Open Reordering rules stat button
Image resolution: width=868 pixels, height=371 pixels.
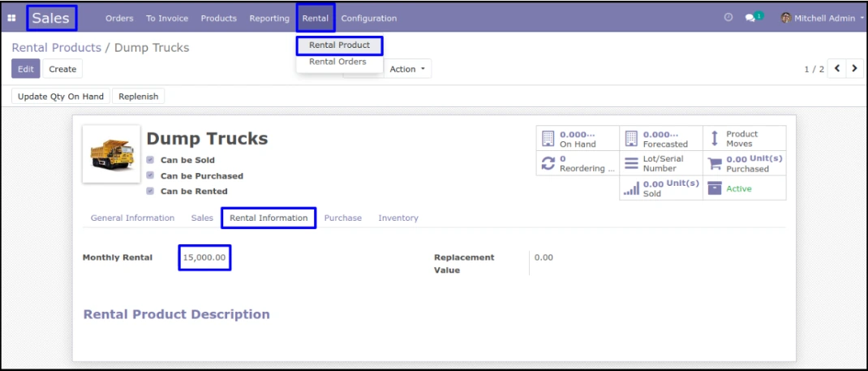[577, 163]
